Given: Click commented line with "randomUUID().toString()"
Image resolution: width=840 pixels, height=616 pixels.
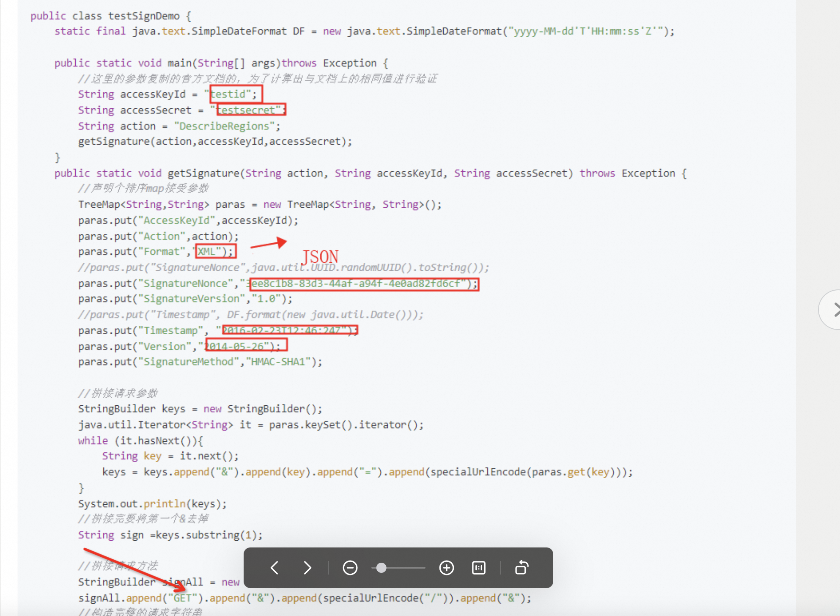Looking at the screenshot, I should coord(283,268).
